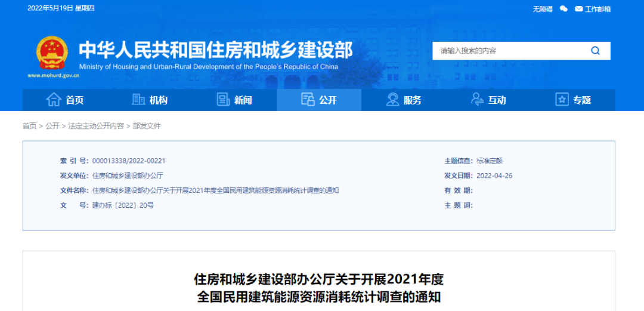
Task: Open the 互动 navigation tab
Action: (488, 100)
